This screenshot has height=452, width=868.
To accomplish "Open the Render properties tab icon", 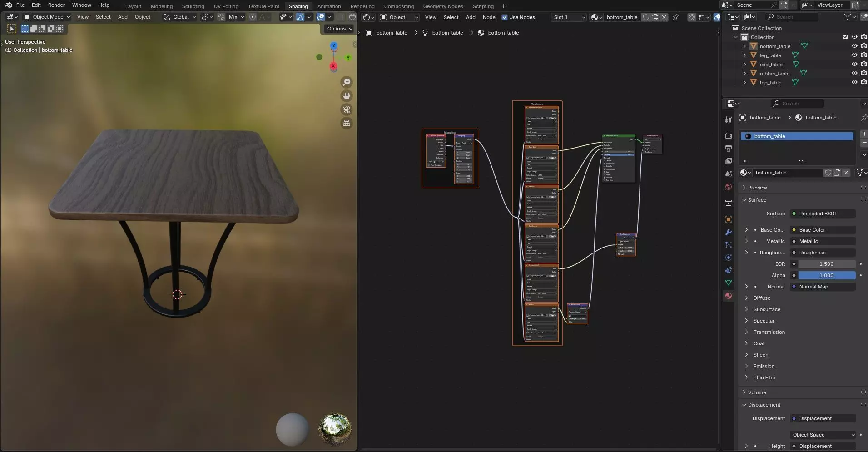I will click(729, 136).
